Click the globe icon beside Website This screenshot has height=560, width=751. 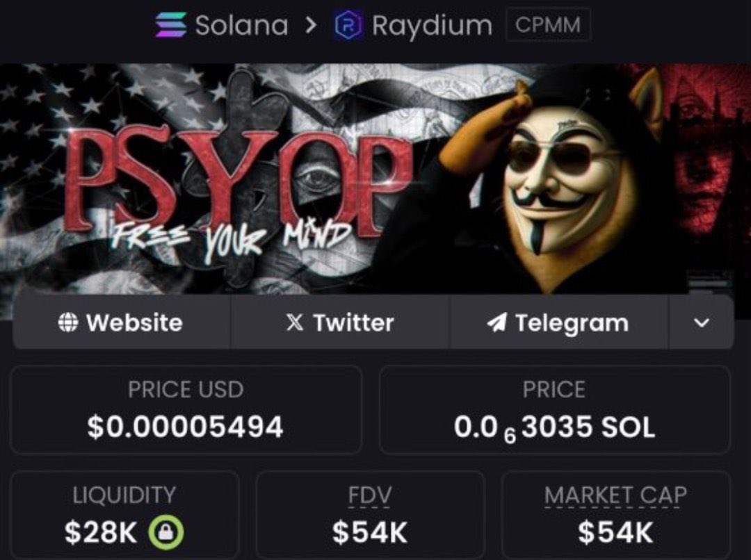pyautogui.click(x=68, y=322)
